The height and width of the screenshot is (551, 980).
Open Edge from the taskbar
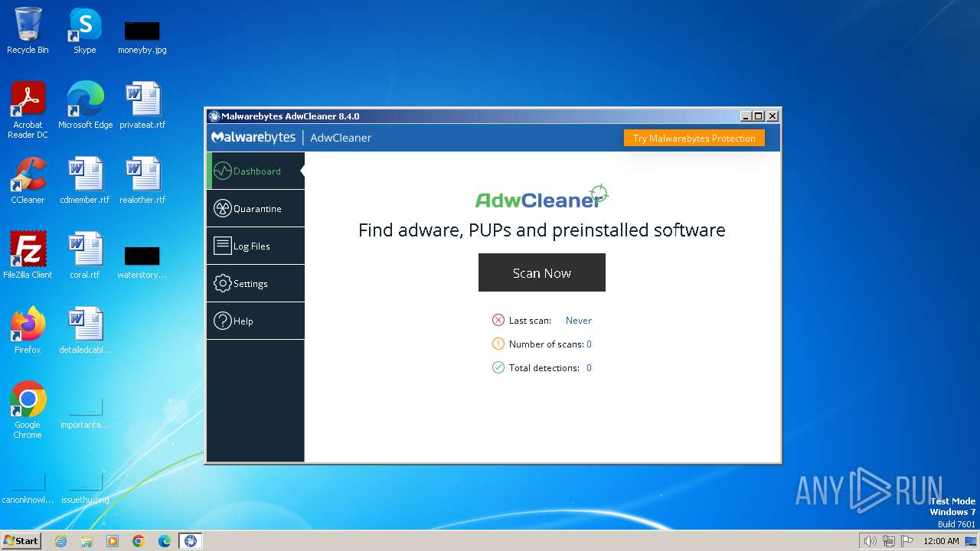click(x=165, y=541)
